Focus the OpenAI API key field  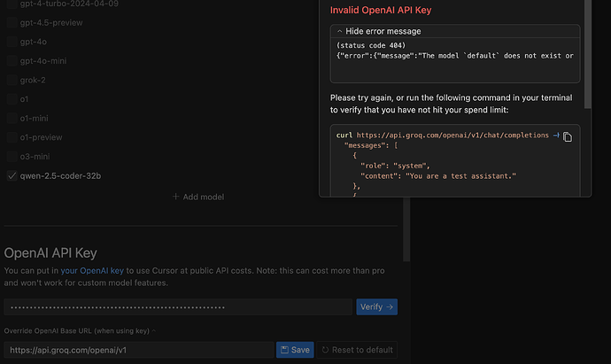(177, 307)
